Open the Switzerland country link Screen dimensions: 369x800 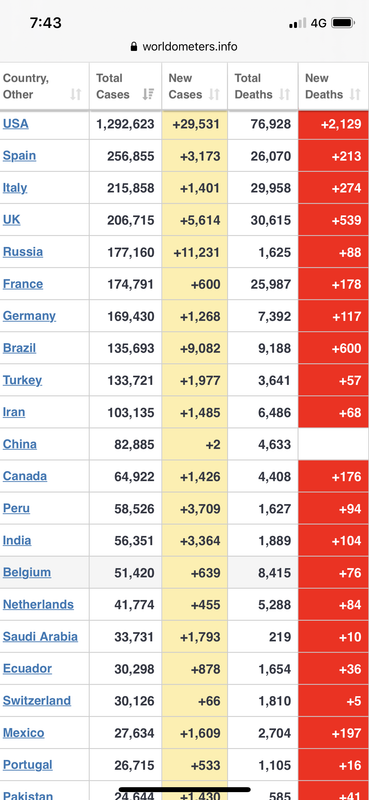tap(37, 701)
